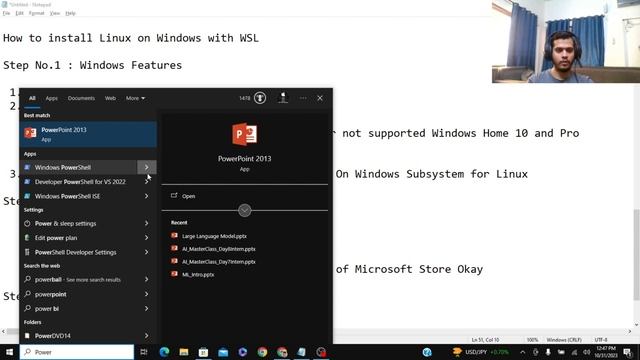This screenshot has width=640, height=360.
Task: Open PowerDVD14 folder result
Action: pos(78,336)
